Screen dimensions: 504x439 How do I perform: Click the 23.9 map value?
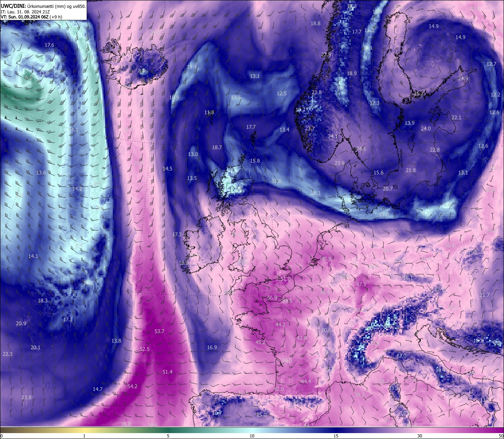pyautogui.click(x=339, y=163)
